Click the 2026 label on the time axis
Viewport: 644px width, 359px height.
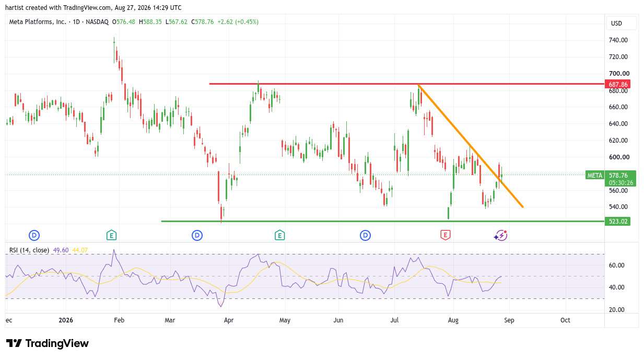[66, 320]
